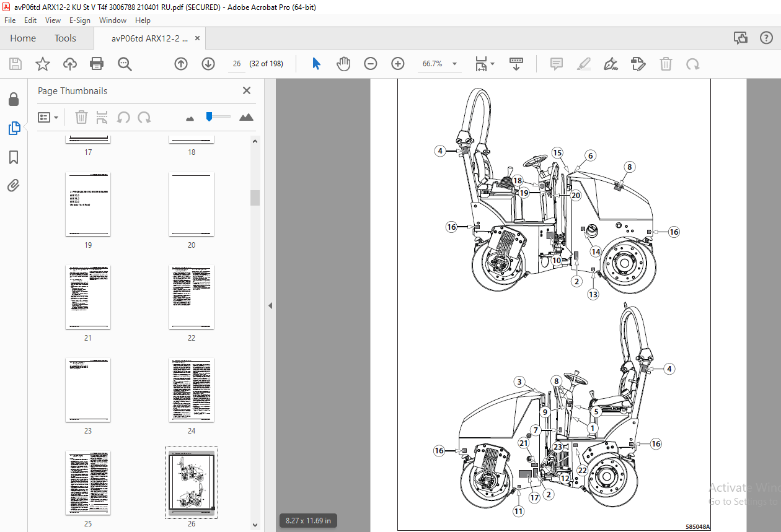Open the fit page options tool
The image size is (781, 532).
coord(484,63)
